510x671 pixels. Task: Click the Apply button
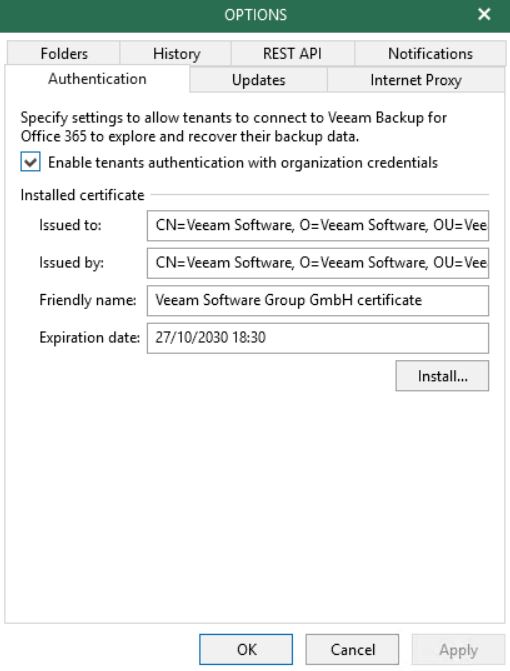(x=458, y=649)
